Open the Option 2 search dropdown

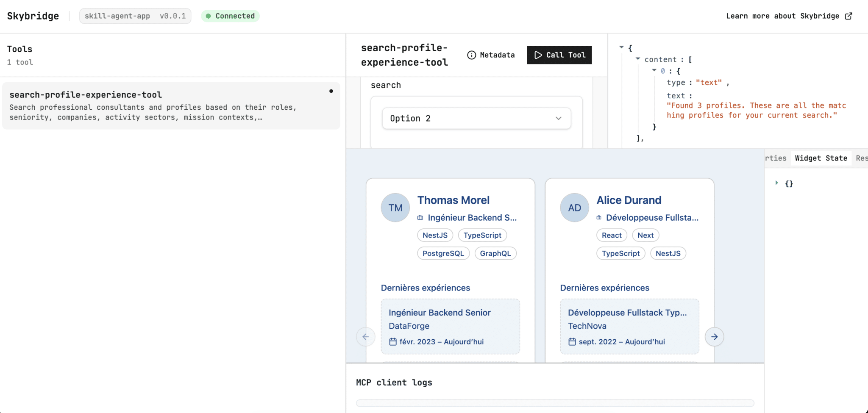[x=476, y=119]
